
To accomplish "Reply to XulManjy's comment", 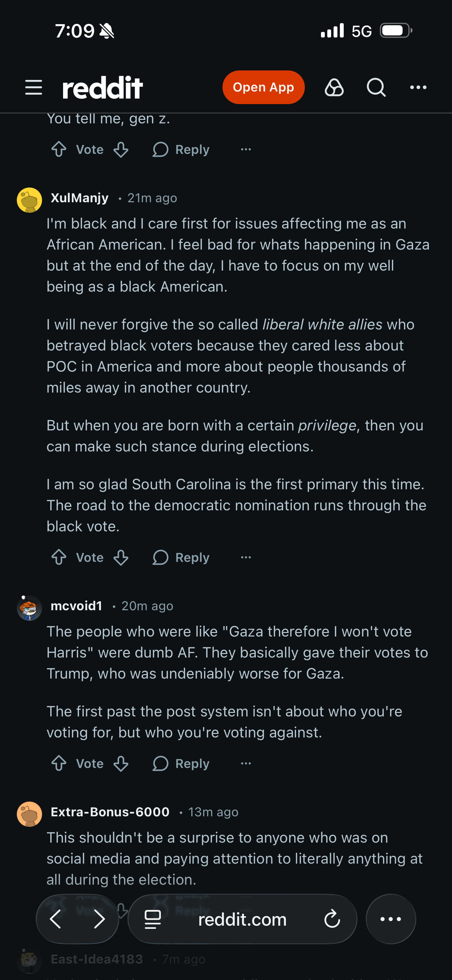I will coord(181,557).
